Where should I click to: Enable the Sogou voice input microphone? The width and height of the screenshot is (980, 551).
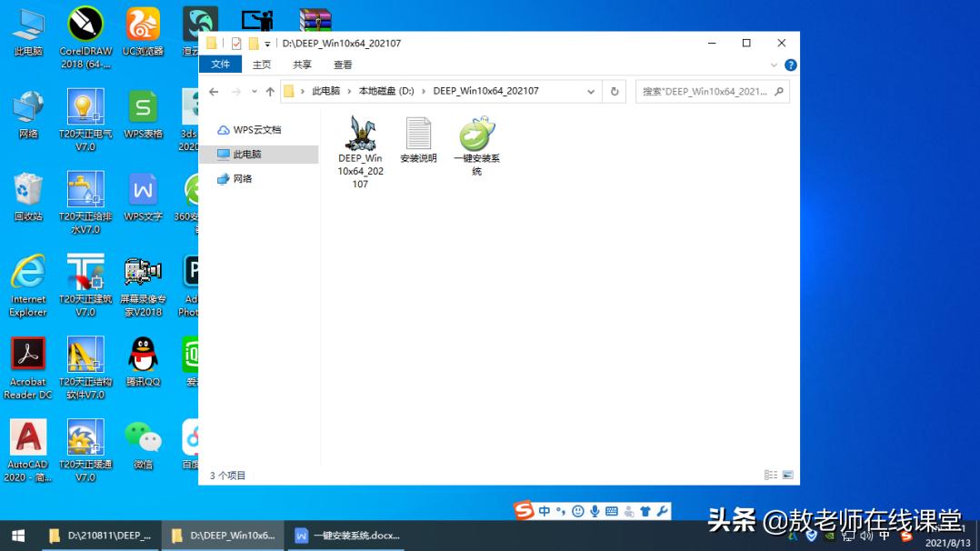click(595, 511)
